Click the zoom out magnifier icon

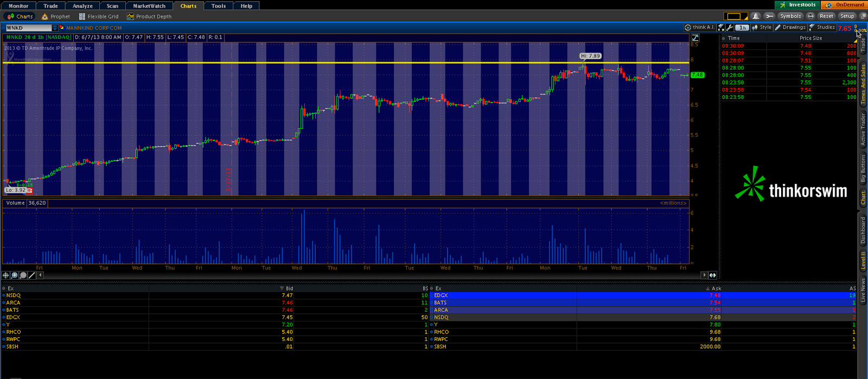click(x=23, y=275)
